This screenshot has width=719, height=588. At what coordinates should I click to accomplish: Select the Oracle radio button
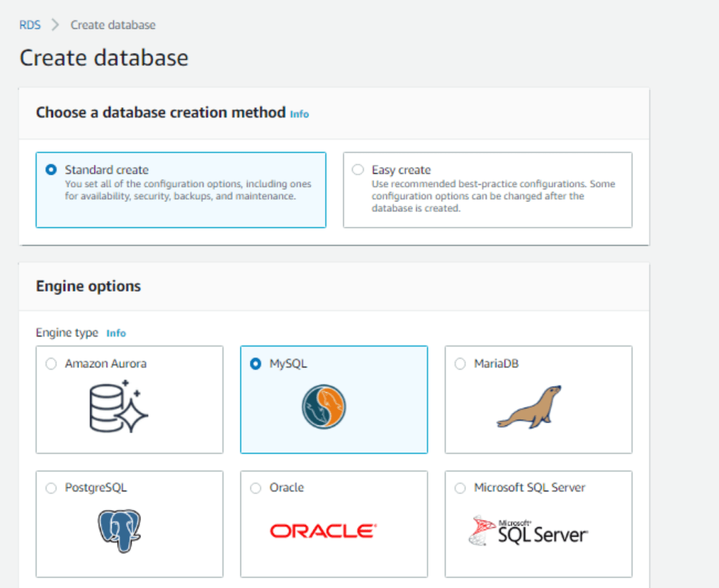tap(256, 488)
